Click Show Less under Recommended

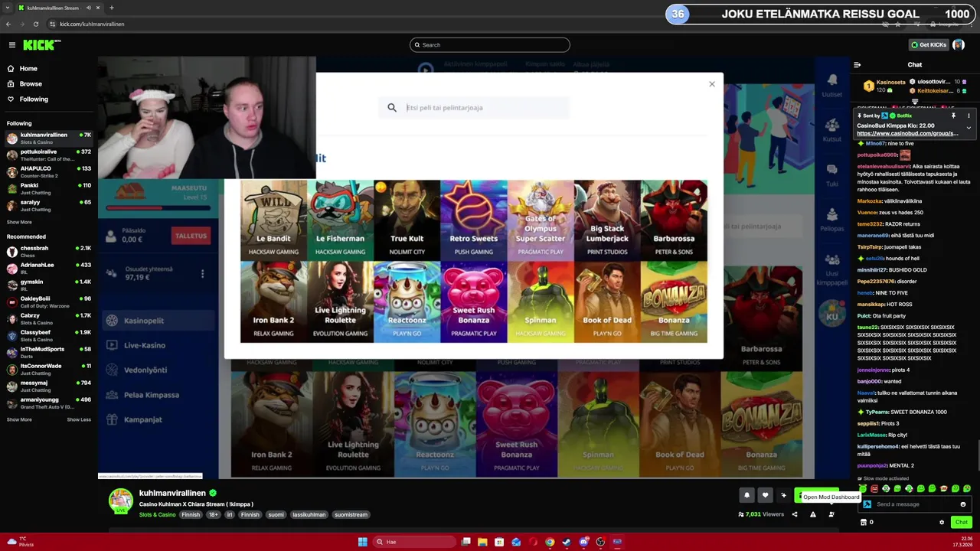point(79,419)
